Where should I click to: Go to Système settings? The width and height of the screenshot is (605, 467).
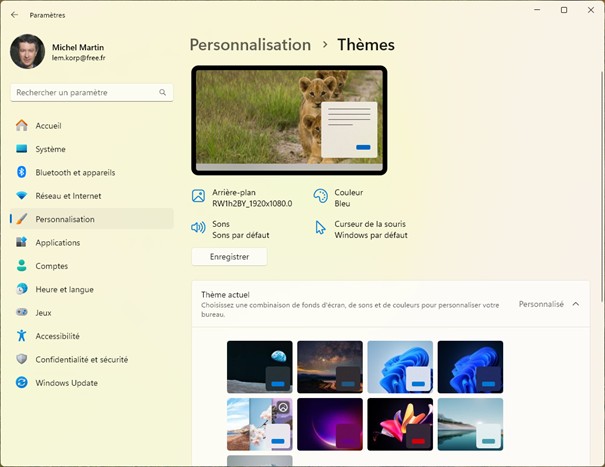(92, 149)
